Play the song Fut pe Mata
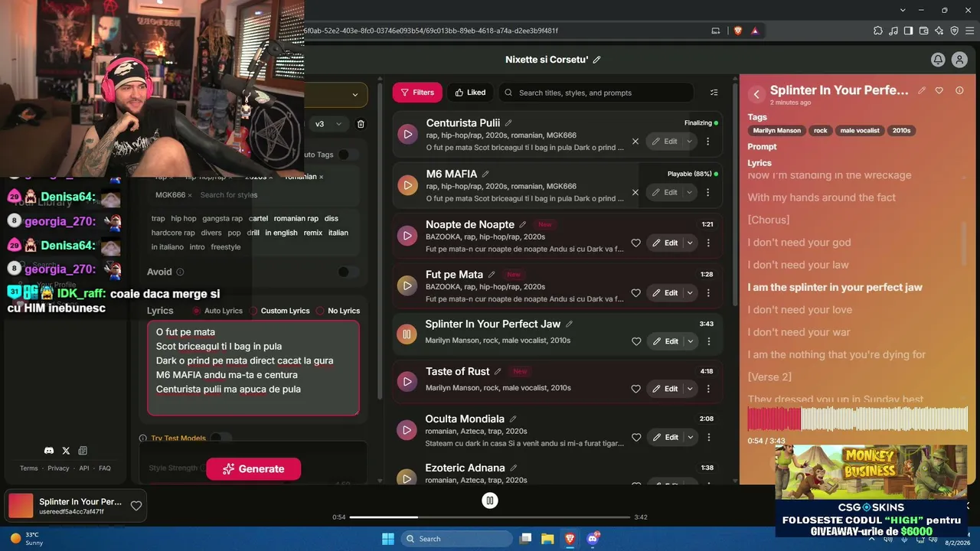980x551 pixels. pos(407,285)
